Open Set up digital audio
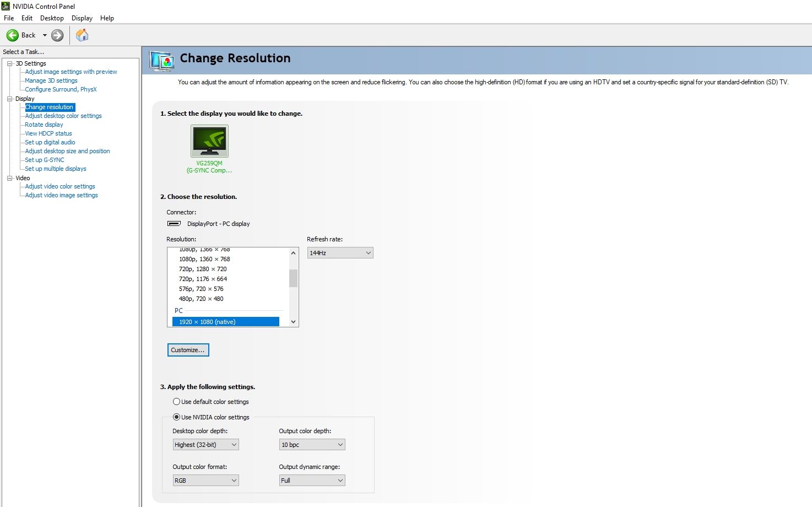 (50, 142)
